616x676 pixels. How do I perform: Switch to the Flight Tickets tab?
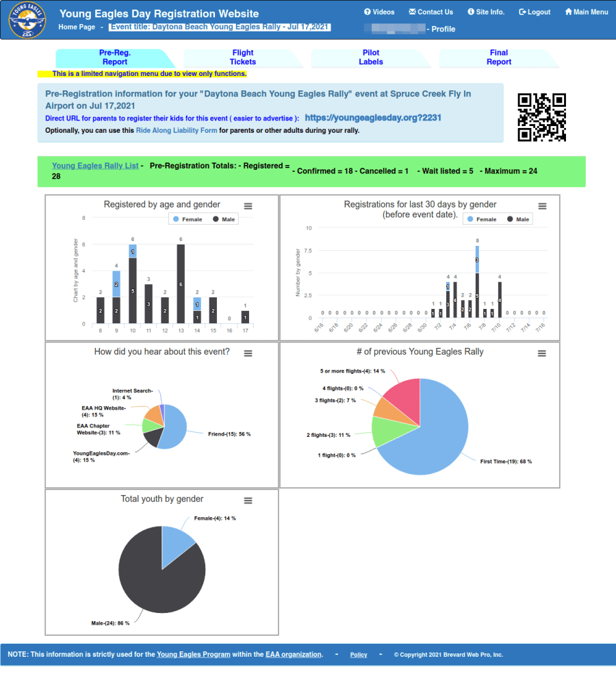[242, 58]
